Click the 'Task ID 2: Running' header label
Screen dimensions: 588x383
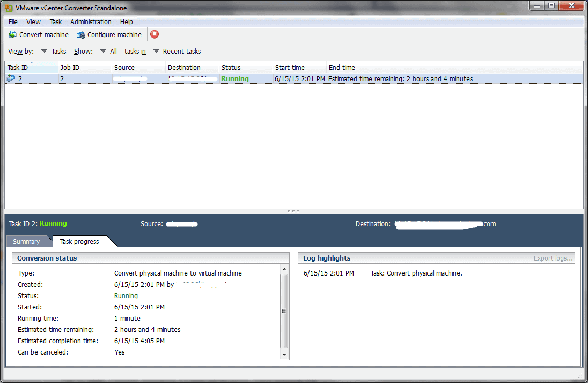pyautogui.click(x=38, y=223)
